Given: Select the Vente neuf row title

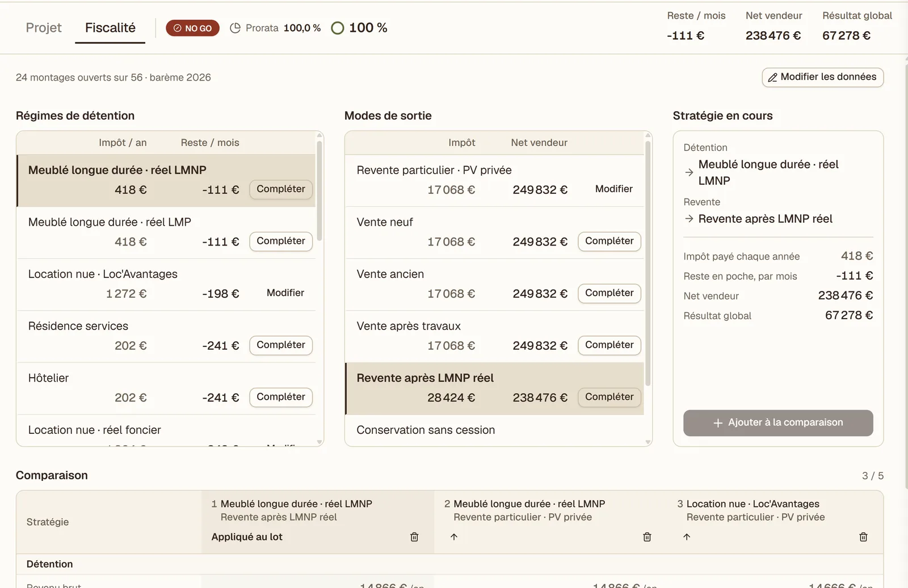Looking at the screenshot, I should [385, 222].
